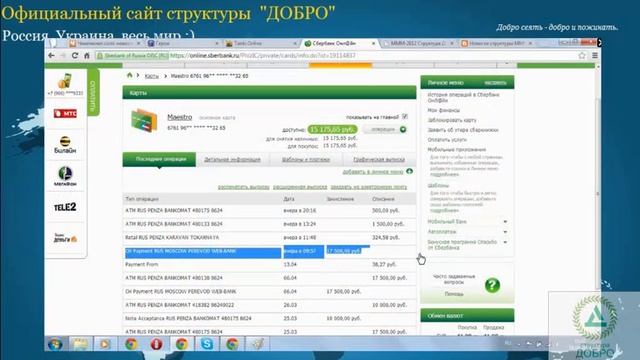Image resolution: width=640 pixels, height=360 pixels.
Task: Open Skype from the taskbar
Action: tap(207, 344)
